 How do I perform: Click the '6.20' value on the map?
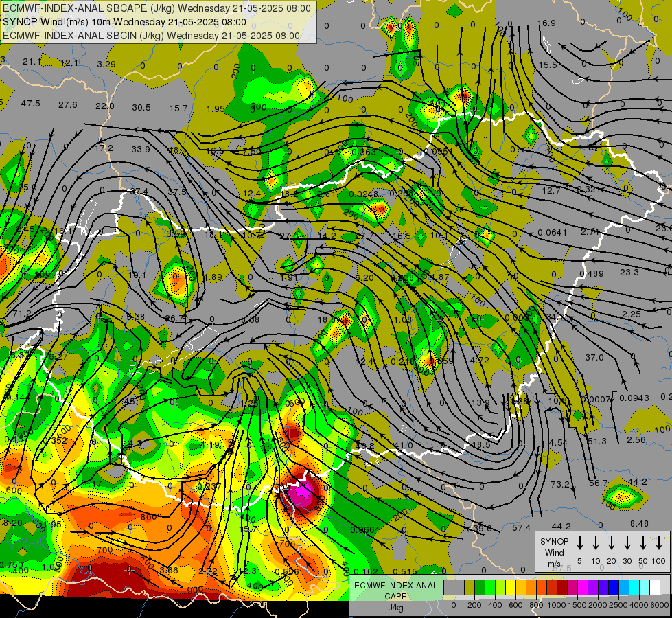click(364, 277)
